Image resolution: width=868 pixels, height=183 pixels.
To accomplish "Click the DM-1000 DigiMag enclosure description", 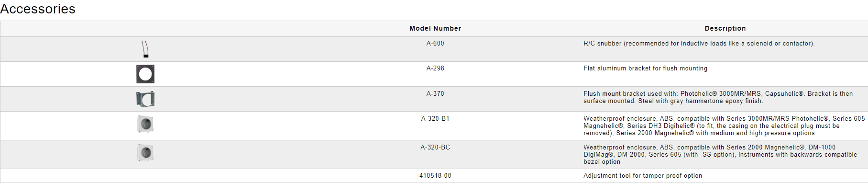I will tap(720, 155).
